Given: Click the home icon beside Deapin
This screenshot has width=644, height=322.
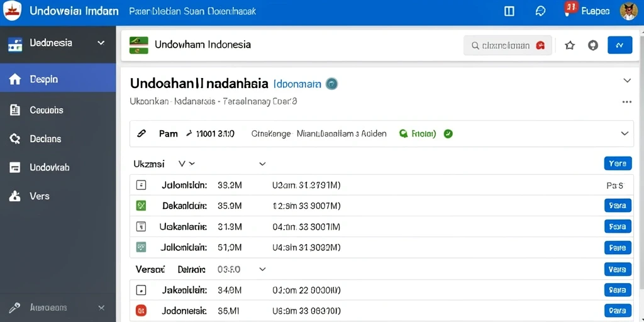Looking at the screenshot, I should (15, 79).
